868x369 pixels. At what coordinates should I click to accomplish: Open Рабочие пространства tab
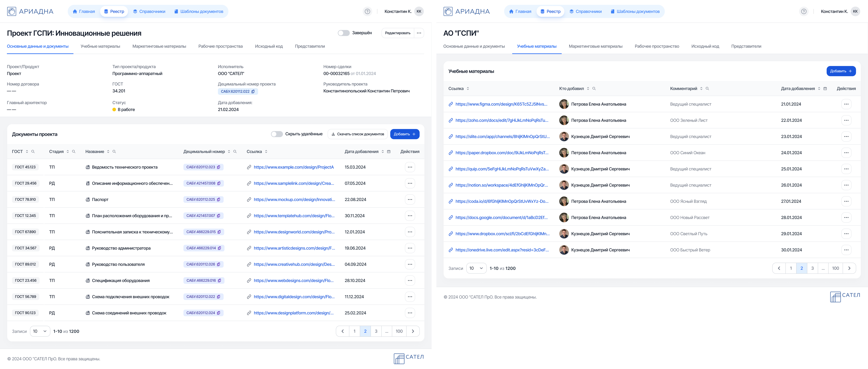(220, 46)
